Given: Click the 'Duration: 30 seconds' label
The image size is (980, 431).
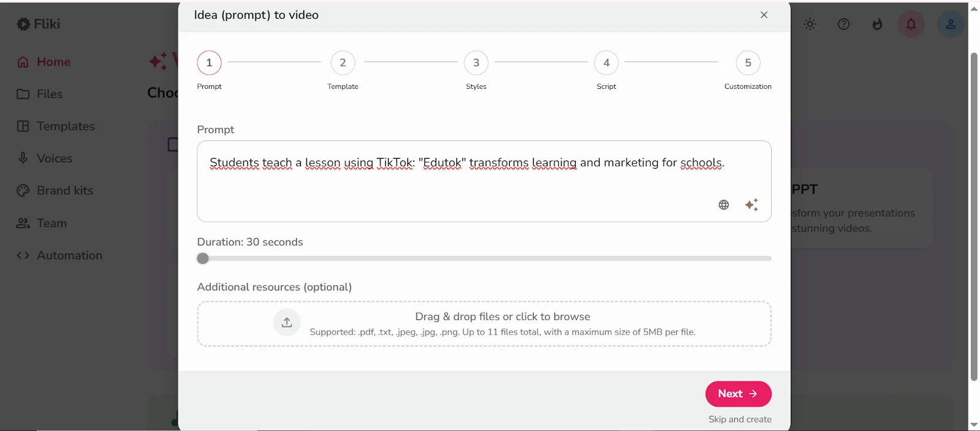Looking at the screenshot, I should [x=250, y=242].
